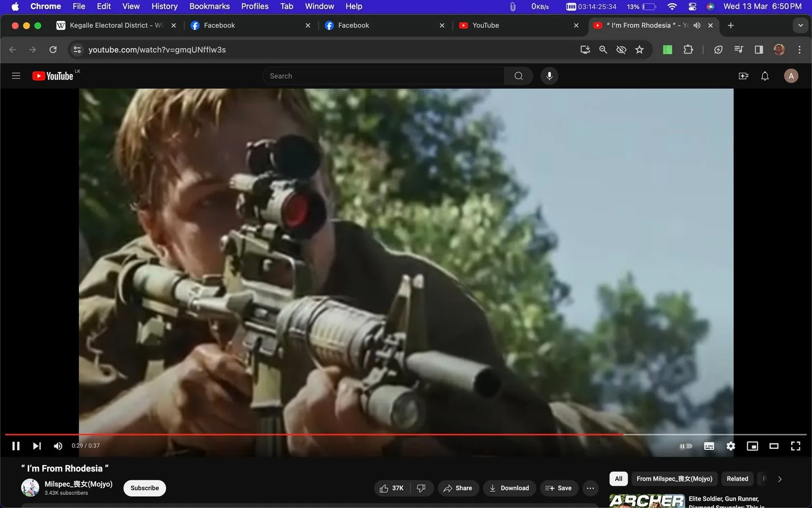Enter fullscreen mode

tap(796, 446)
